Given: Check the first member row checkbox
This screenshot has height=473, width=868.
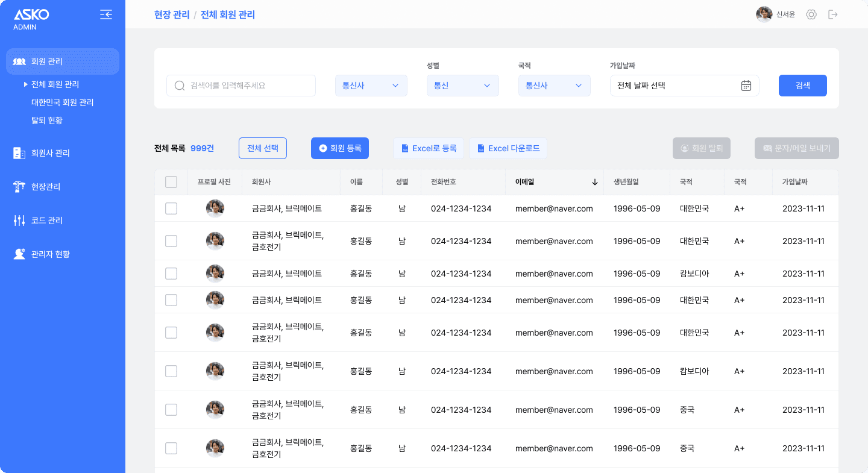Looking at the screenshot, I should (171, 208).
